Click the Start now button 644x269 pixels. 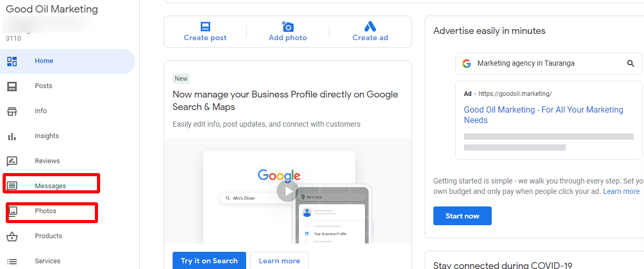point(463,216)
